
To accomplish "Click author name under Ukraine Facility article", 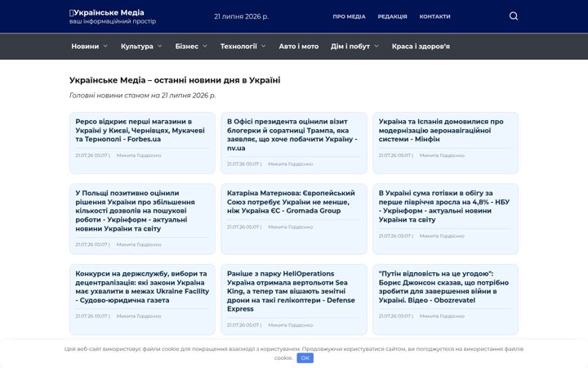I will click(x=139, y=316).
